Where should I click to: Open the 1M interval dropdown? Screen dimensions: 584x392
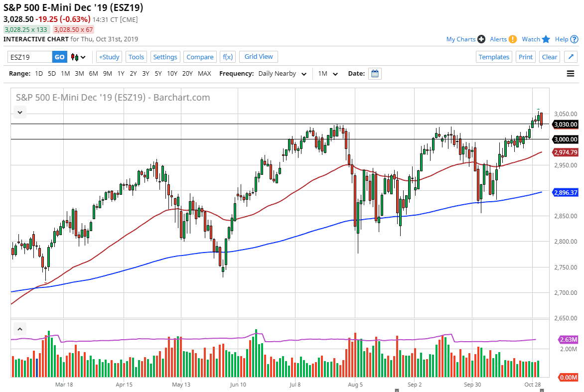click(328, 73)
